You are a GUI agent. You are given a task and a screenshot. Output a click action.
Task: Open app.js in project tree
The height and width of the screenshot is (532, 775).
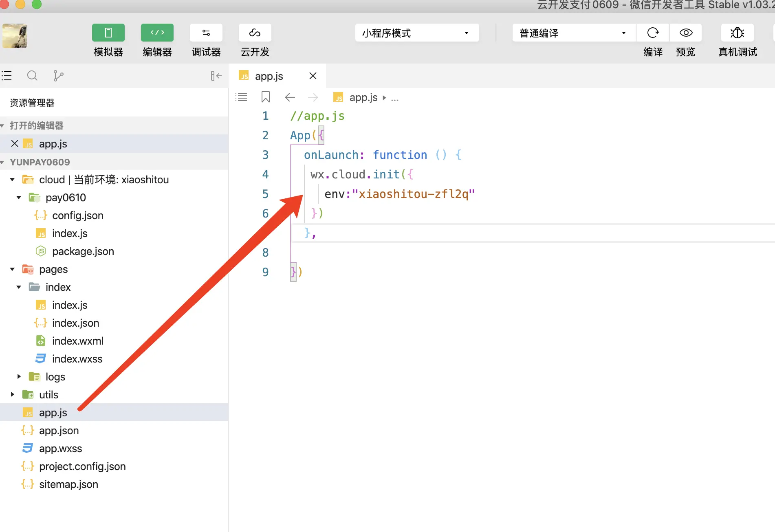tap(114, 413)
